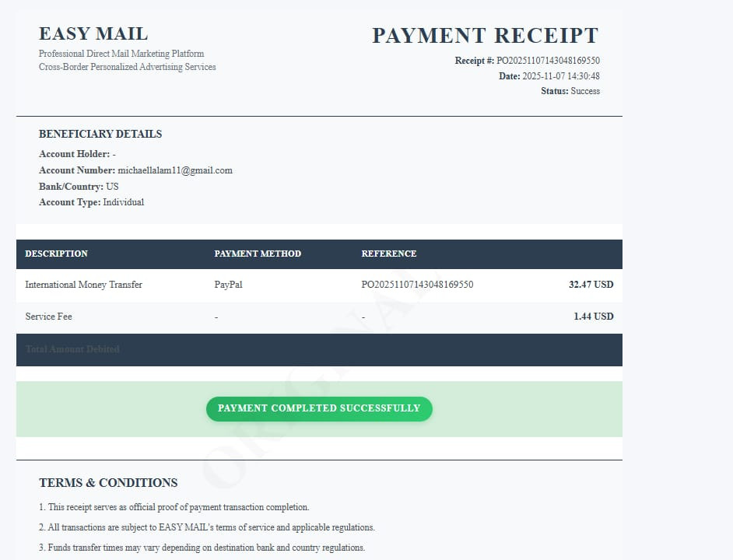Click the PAYMENT METHOD column header
The height and width of the screenshot is (560, 733).
point(258,254)
